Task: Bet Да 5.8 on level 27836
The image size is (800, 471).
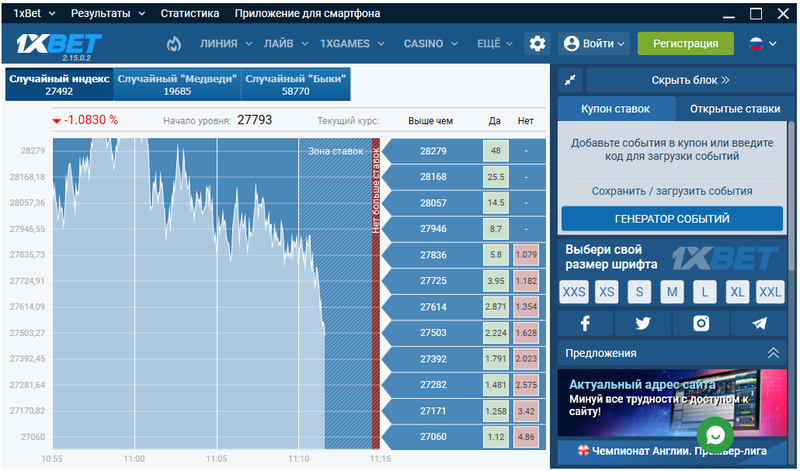Action: pyautogui.click(x=495, y=255)
